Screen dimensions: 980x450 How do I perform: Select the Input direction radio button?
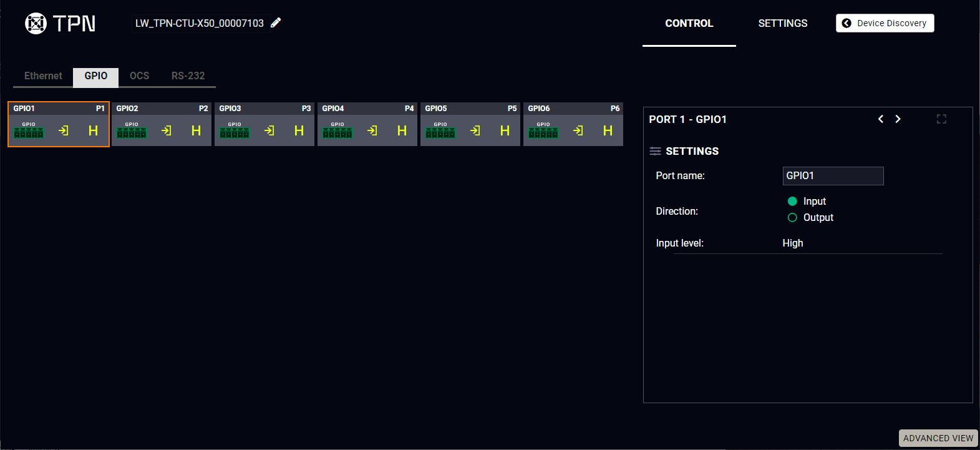coord(792,201)
